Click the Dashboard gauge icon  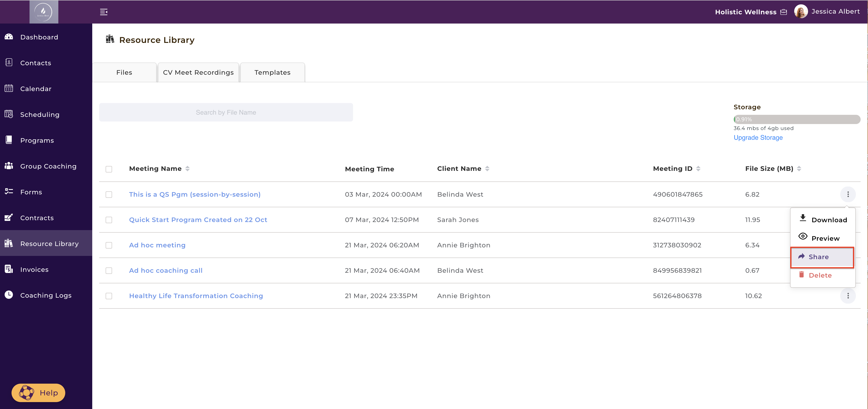[x=9, y=37]
